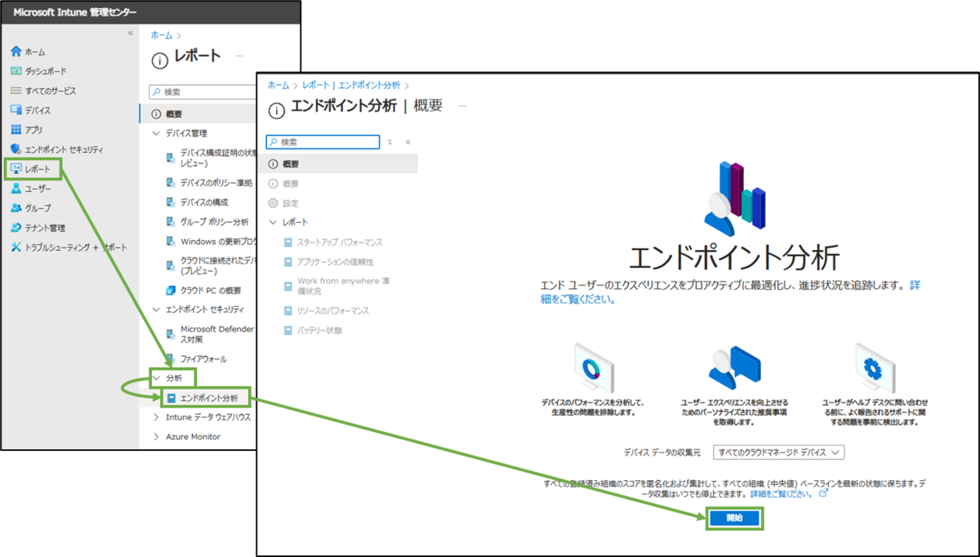Focus the 検索 box in レポート window

coord(203,92)
